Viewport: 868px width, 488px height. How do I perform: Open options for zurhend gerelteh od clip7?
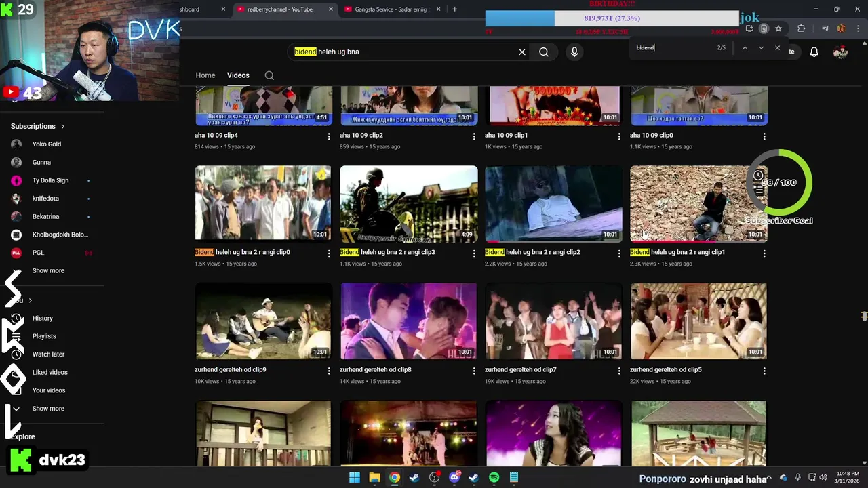(x=619, y=371)
